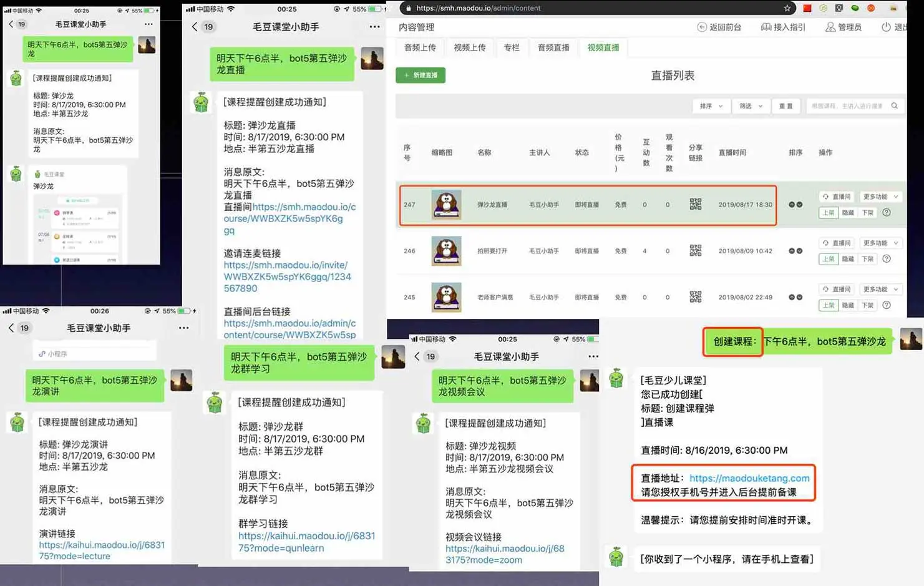
Task: Expand 更多功能 for 老师客户满意
Action: [x=880, y=289]
